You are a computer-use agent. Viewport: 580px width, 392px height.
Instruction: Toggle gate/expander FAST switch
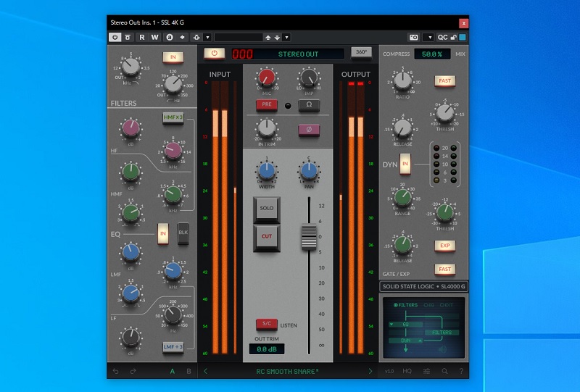pos(444,270)
